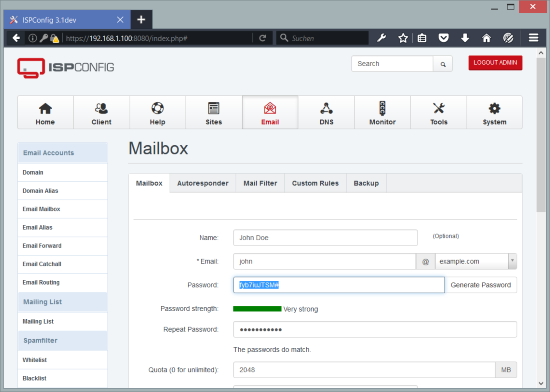Click the Mailing List section header
The height and width of the screenshot is (392, 550).
coord(62,302)
